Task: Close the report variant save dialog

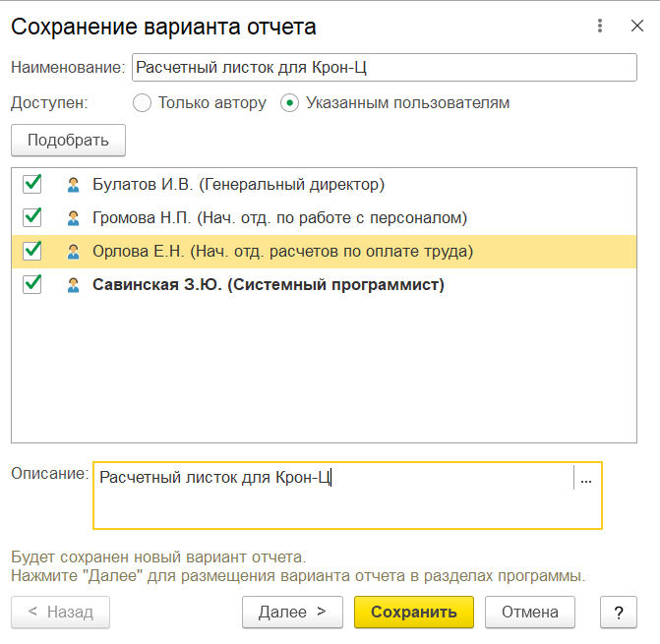Action: [x=636, y=26]
